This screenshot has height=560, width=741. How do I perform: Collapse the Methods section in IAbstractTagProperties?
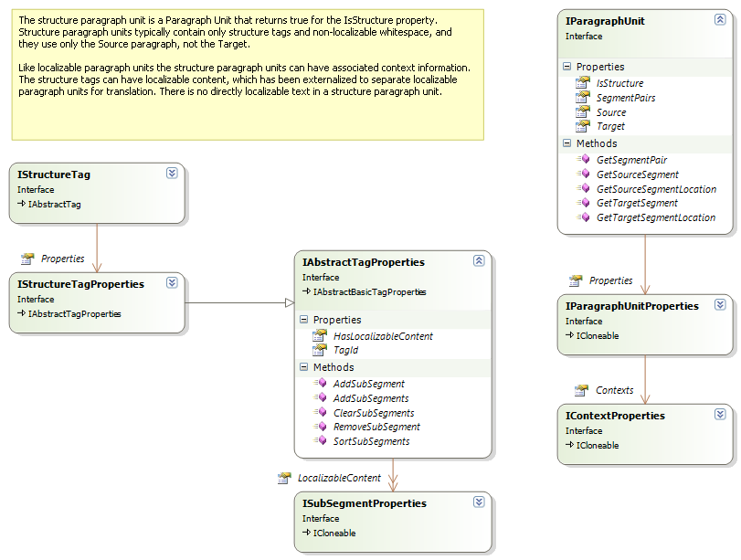303,367
